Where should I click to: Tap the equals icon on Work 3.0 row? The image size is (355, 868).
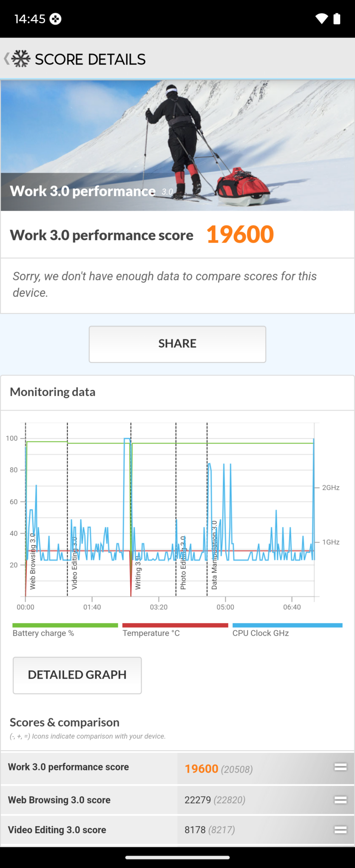coord(341,767)
